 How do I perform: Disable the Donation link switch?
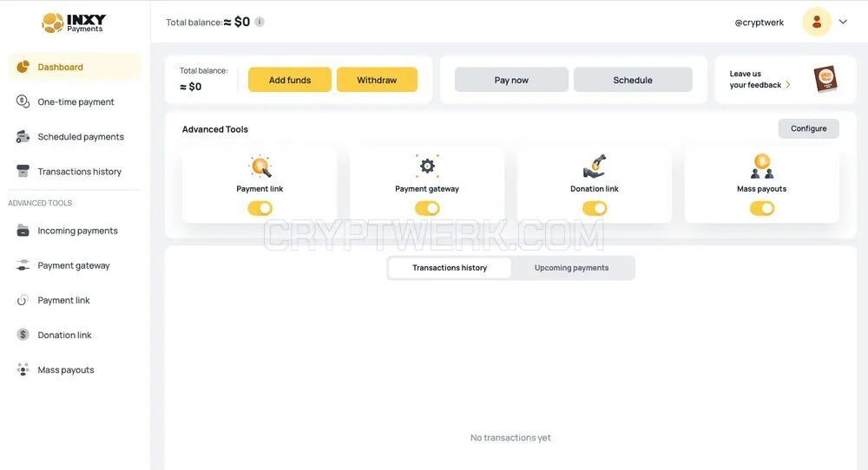tap(595, 208)
